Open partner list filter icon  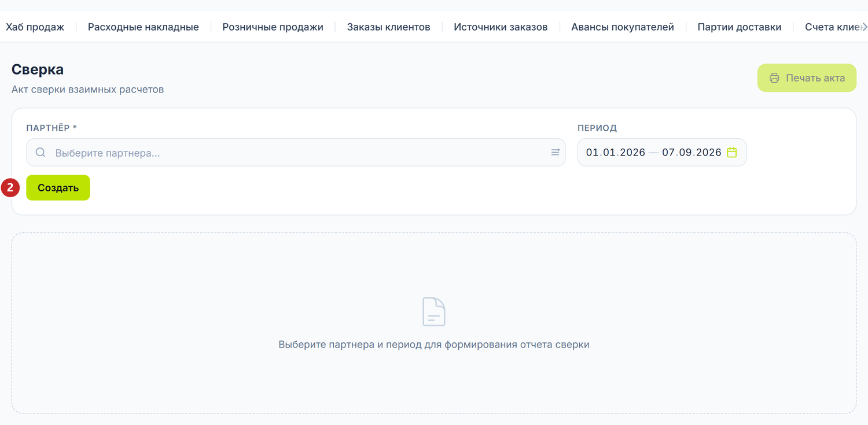[x=555, y=153]
